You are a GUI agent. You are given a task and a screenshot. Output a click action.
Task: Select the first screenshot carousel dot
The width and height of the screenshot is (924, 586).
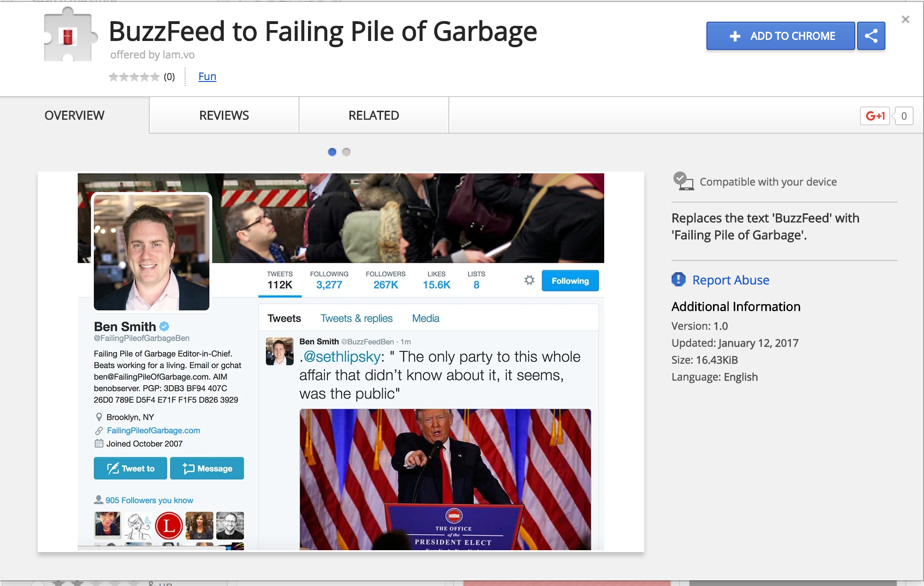click(x=332, y=152)
